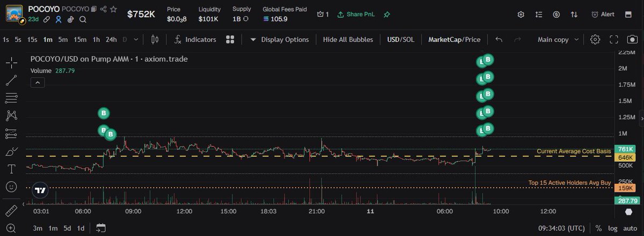Image resolution: width=644 pixels, height=236 pixels.
Task: Click the up-down swap arrows icon
Action: point(575,14)
